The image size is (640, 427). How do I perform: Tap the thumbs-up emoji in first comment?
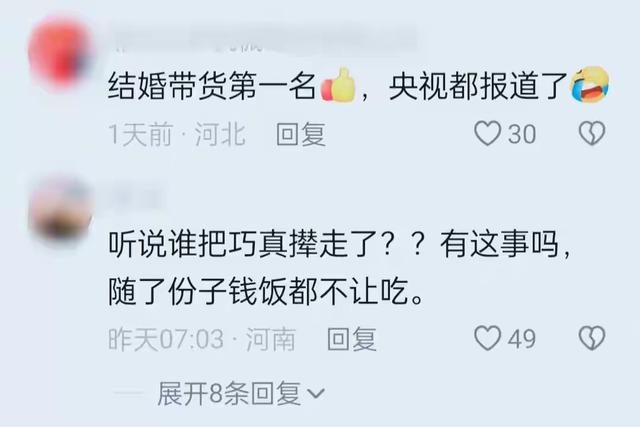[x=338, y=85]
